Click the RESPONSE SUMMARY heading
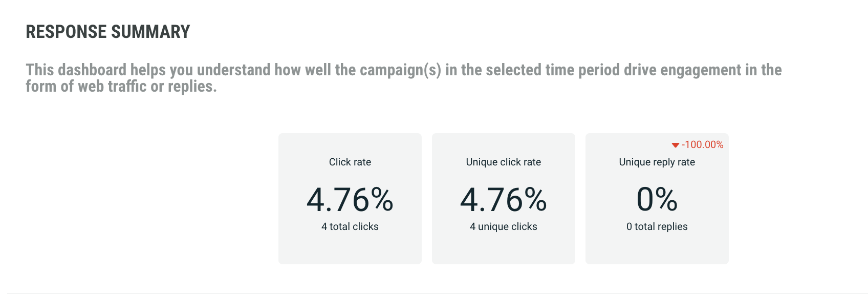Viewport: 868px width, 294px height. tap(108, 32)
